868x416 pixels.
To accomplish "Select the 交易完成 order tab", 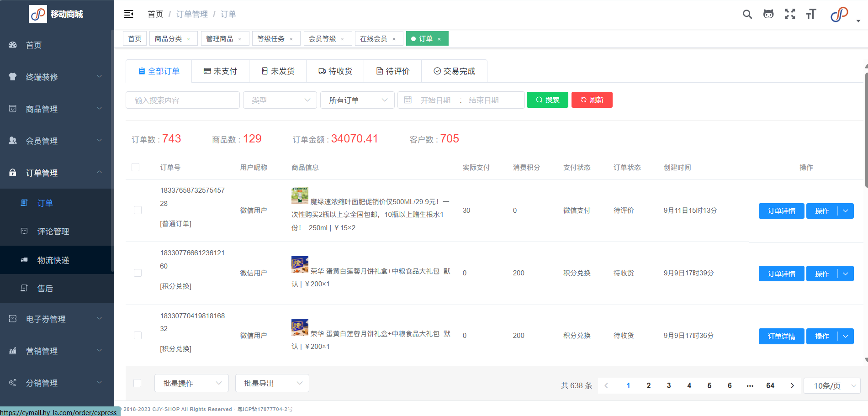I will (454, 71).
